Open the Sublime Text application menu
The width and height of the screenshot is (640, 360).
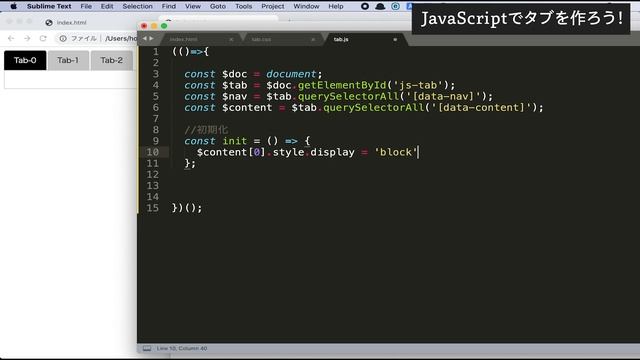49,6
